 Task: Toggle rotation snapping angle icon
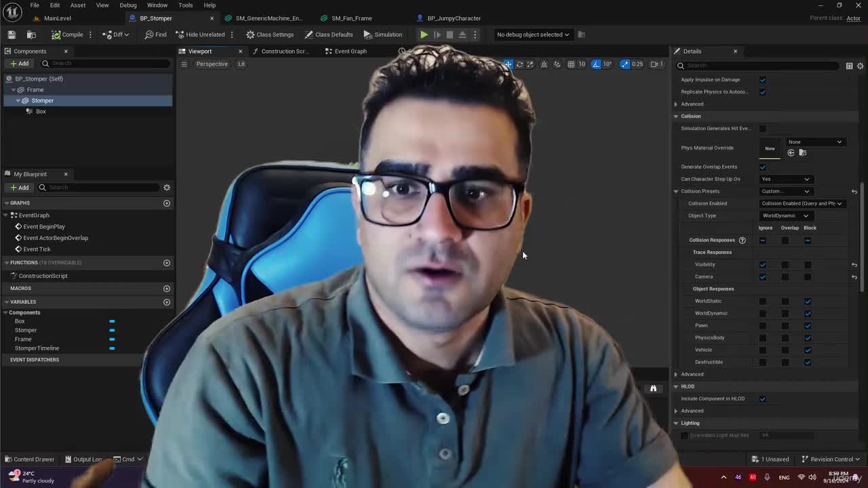[x=596, y=64]
